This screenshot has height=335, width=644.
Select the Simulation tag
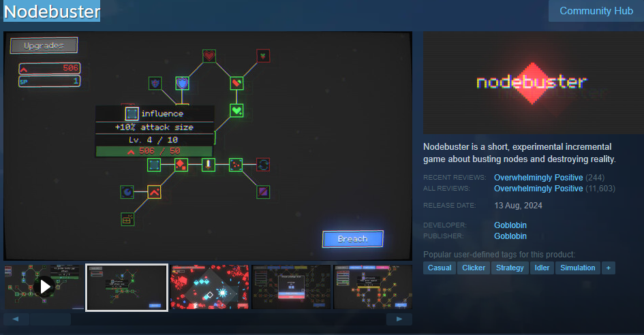pos(577,268)
